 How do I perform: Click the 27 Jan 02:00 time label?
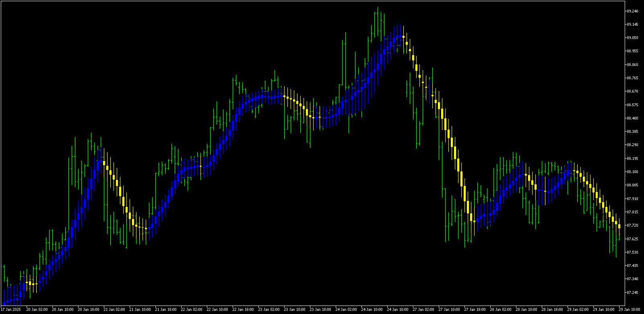tap(423, 310)
